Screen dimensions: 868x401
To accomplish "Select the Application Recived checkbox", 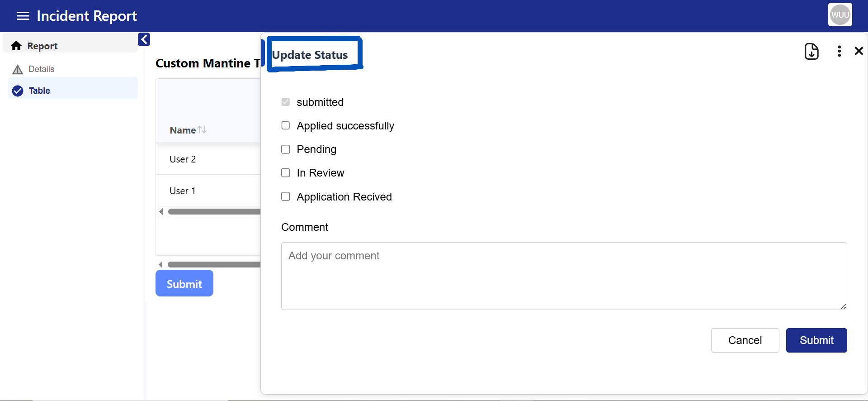I will point(286,196).
